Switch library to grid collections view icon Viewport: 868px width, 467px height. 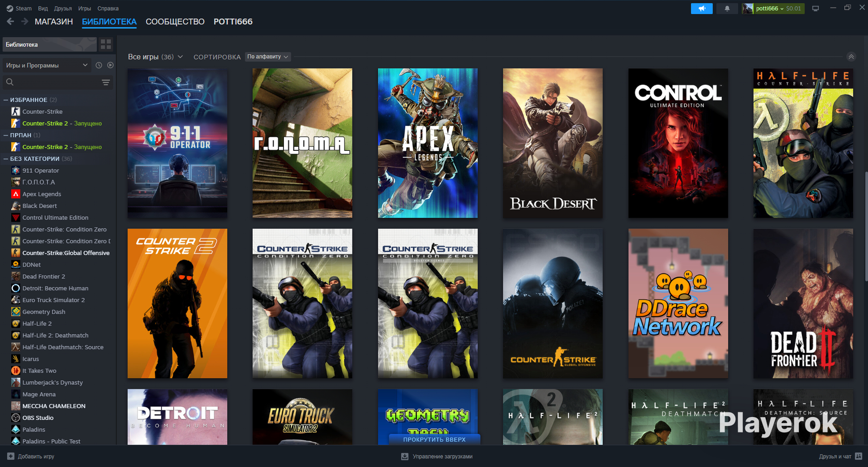tap(106, 44)
